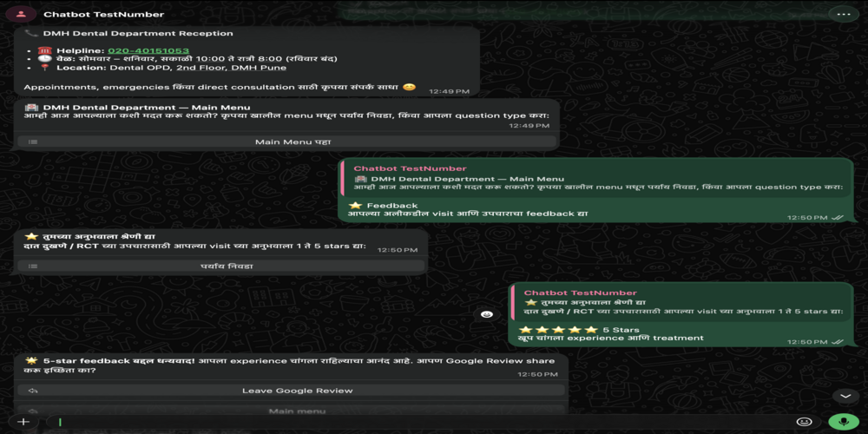Click the link arrow icon on Leave Google Review
The width and height of the screenshot is (868, 434).
point(33,391)
